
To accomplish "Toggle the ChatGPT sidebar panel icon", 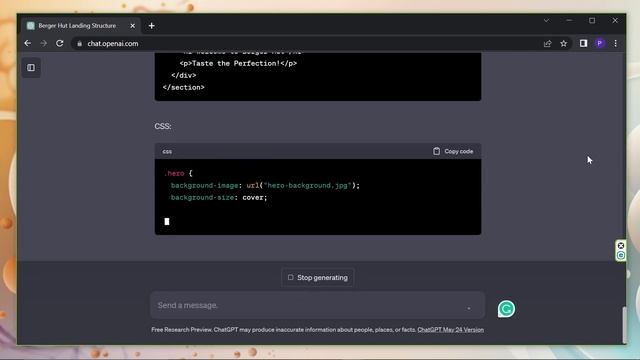I will [x=31, y=68].
